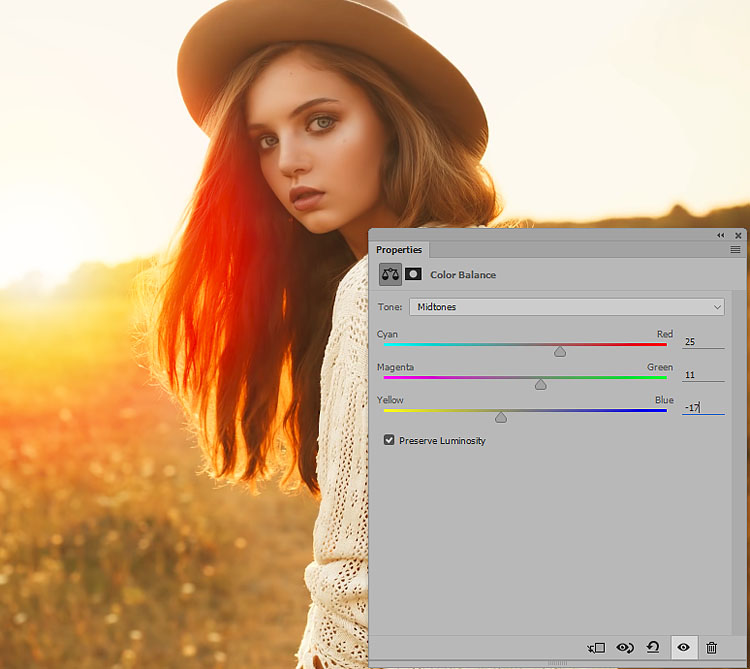Click the Blue label
Viewport: 750px width, 669px height.
[664, 400]
